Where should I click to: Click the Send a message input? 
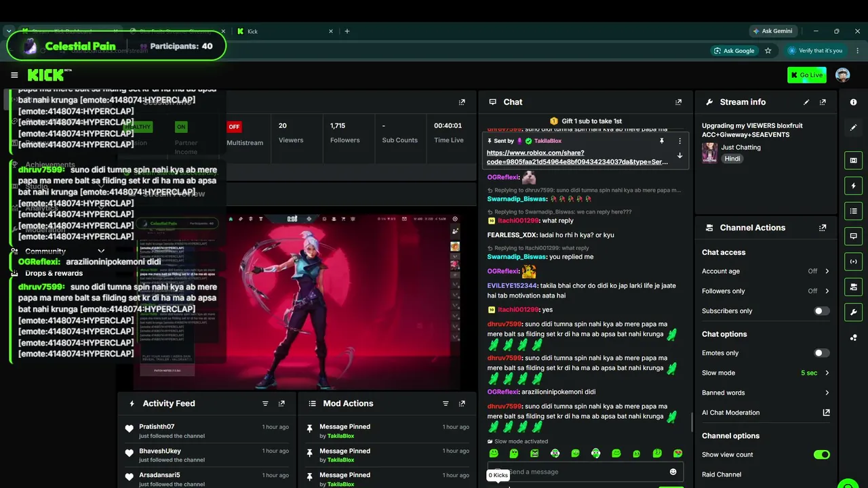(585, 472)
